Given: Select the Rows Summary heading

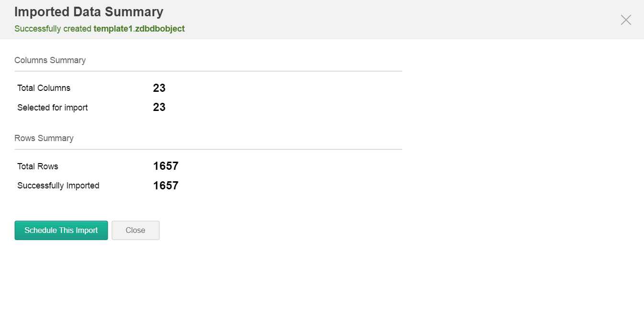Looking at the screenshot, I should 44,138.
